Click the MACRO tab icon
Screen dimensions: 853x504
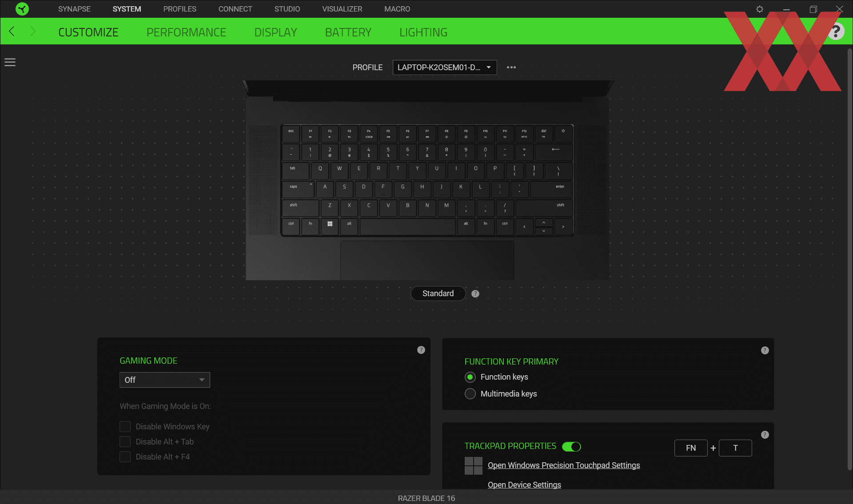coord(397,8)
